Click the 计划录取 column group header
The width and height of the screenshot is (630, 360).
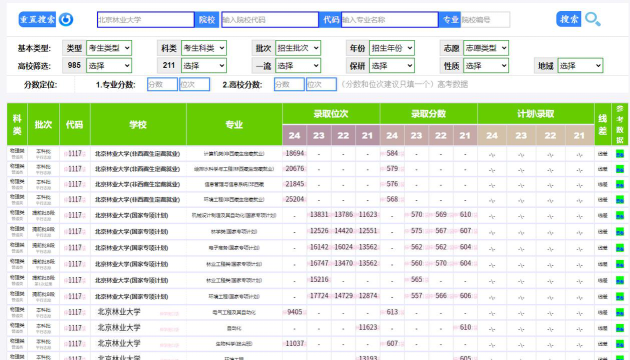(x=536, y=114)
